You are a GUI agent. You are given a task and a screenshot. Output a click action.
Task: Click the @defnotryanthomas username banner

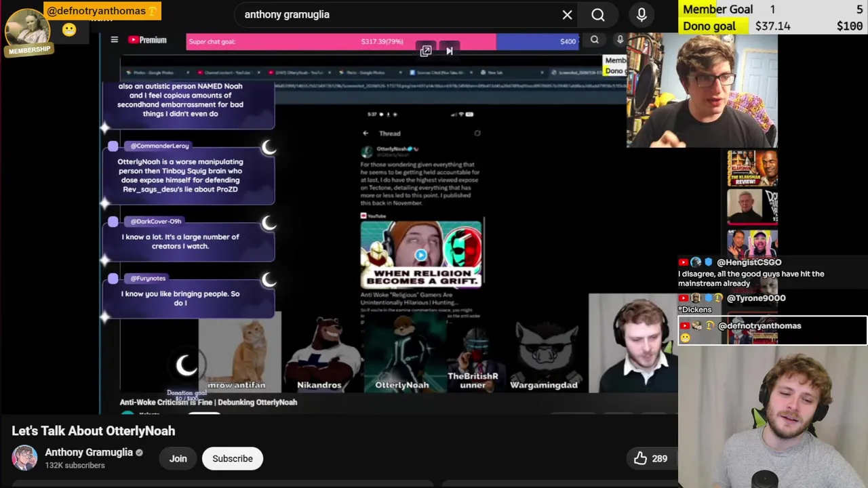click(102, 11)
